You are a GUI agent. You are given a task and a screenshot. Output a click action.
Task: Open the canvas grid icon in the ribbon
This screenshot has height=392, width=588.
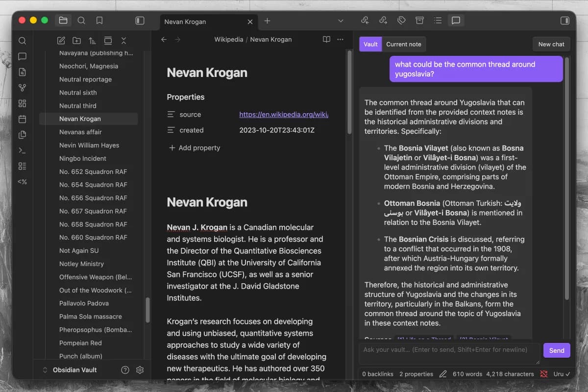22,103
